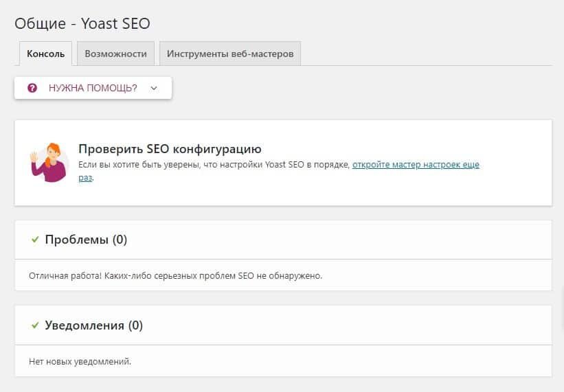Click the green checkmark beside Уведомления
This screenshot has height=392, width=564.
(34, 325)
